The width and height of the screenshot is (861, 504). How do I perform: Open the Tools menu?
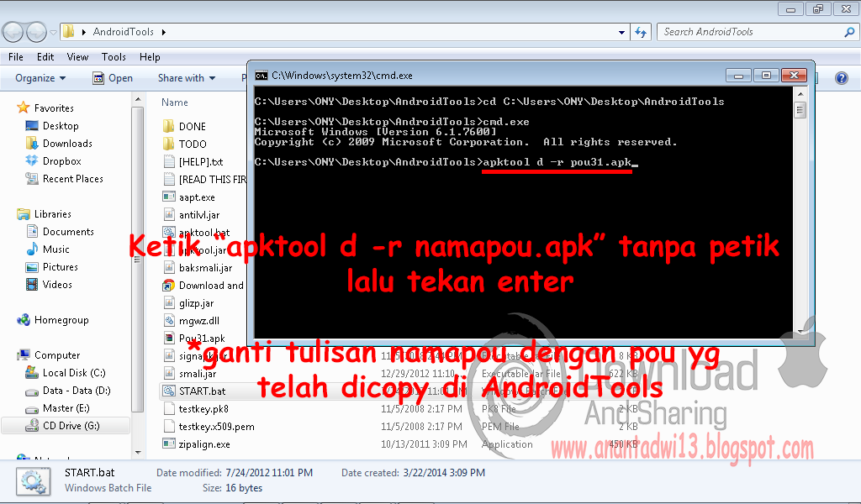point(114,57)
